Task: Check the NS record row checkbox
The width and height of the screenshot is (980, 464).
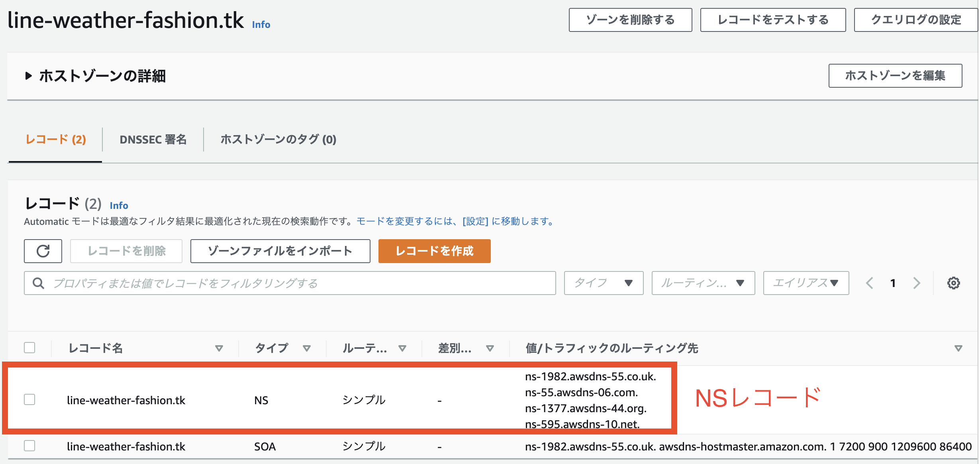Action: (29, 399)
